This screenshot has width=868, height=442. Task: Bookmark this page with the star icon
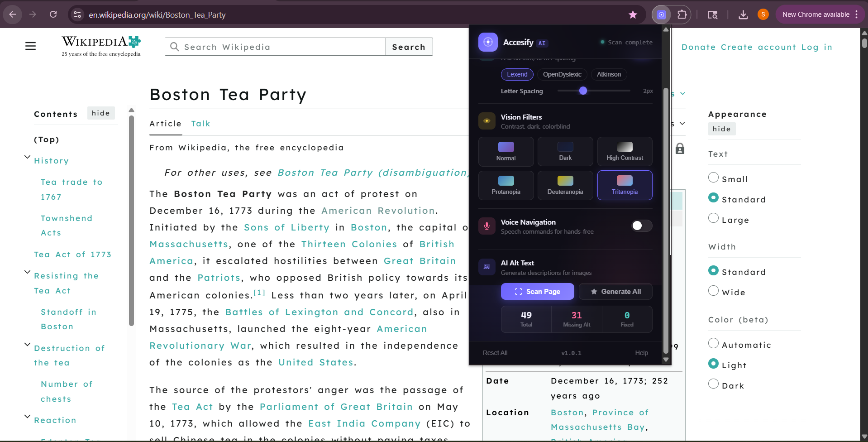[x=633, y=14]
